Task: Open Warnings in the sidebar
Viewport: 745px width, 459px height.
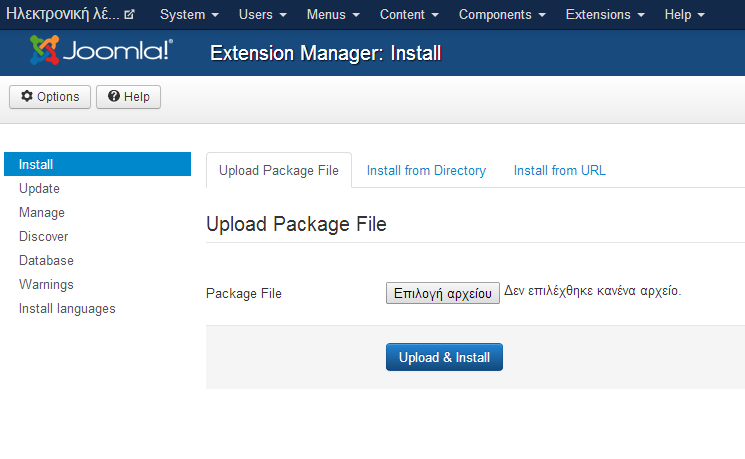Action: point(46,285)
